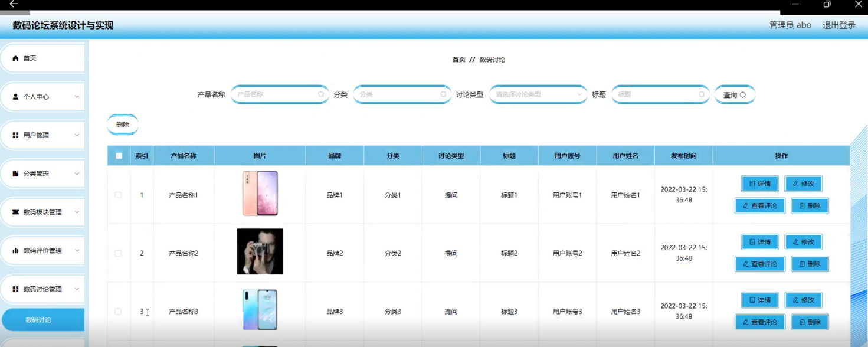Click 修改 for row 产品名称1
The width and height of the screenshot is (868, 347).
coord(804,184)
